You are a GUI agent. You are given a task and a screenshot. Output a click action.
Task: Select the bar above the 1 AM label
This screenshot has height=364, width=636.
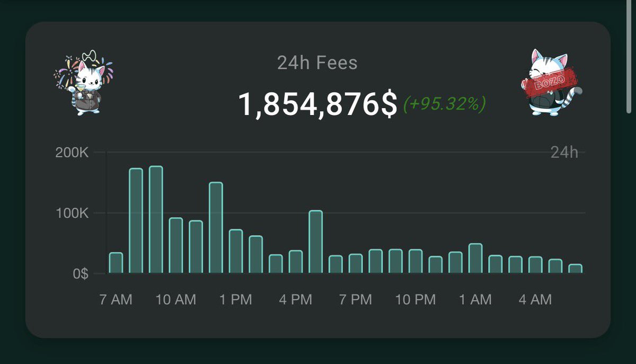point(475,259)
